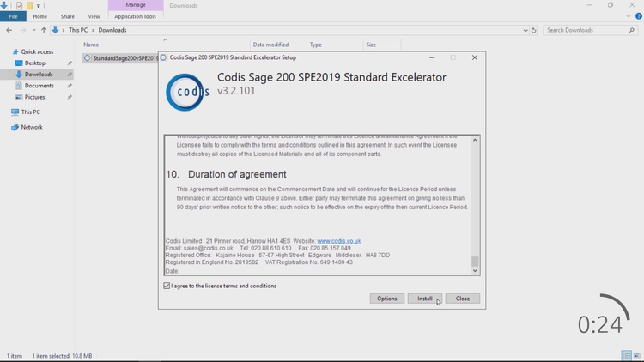Switch to large icons view layout icon
This screenshot has height=362, width=644.
click(637, 355)
